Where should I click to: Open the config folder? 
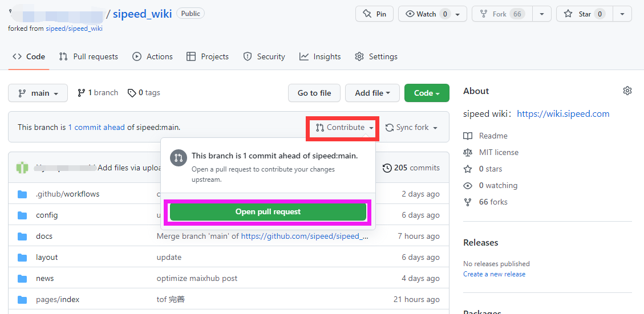[47, 215]
